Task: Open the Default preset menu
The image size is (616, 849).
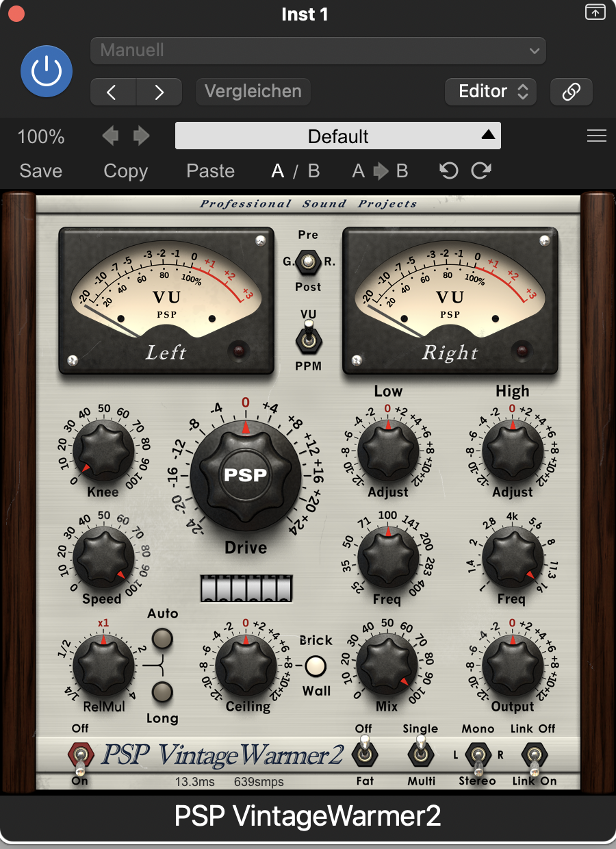Action: pyautogui.click(x=338, y=136)
